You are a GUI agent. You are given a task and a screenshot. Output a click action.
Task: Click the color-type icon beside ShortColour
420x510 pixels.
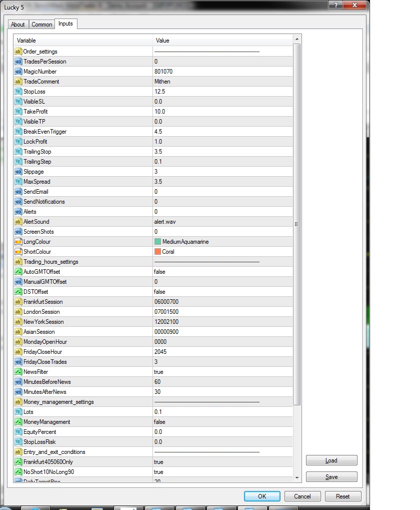(x=18, y=252)
